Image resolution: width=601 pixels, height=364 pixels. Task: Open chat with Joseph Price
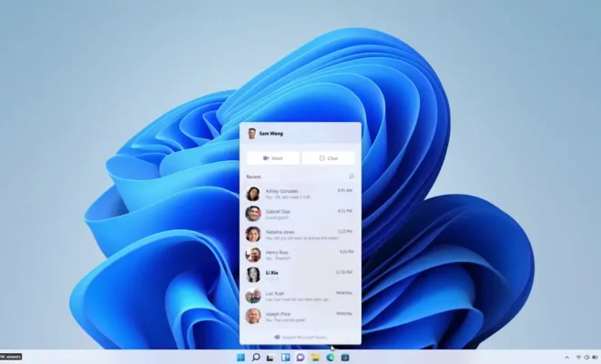point(300,317)
